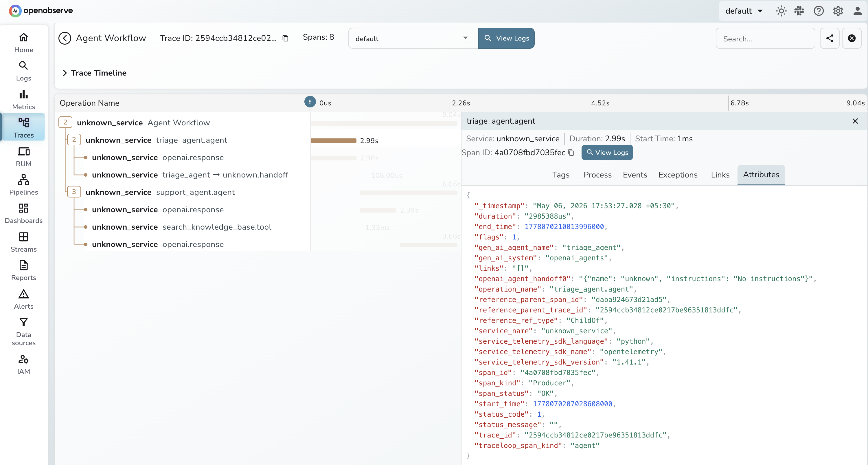Open the Logs section
Viewport: 868px width, 465px height.
tap(24, 71)
